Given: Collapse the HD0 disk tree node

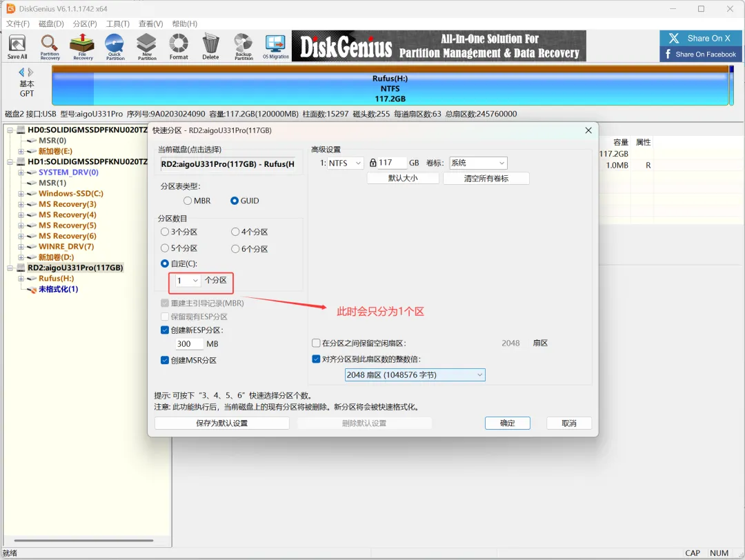Looking at the screenshot, I should tap(10, 130).
